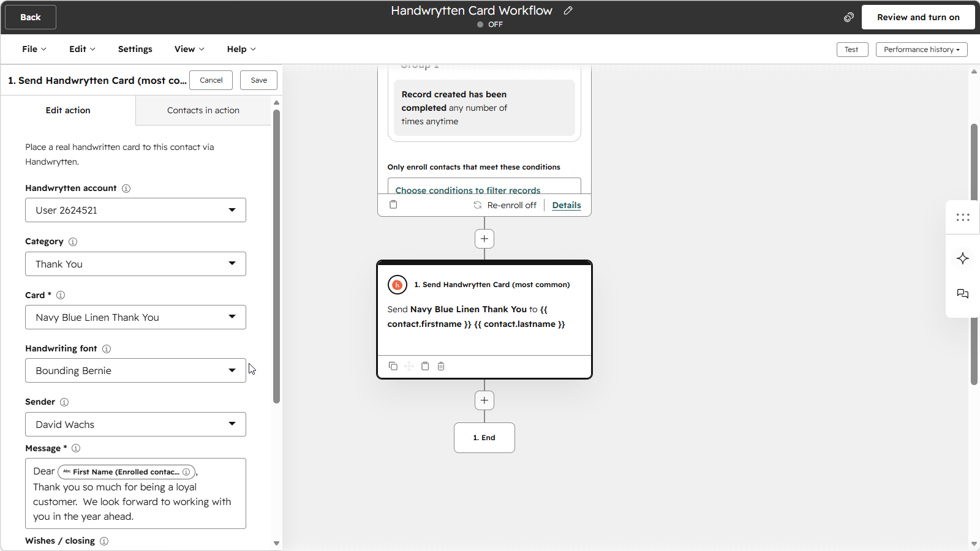Open info tooltip for Card field

coord(61,295)
